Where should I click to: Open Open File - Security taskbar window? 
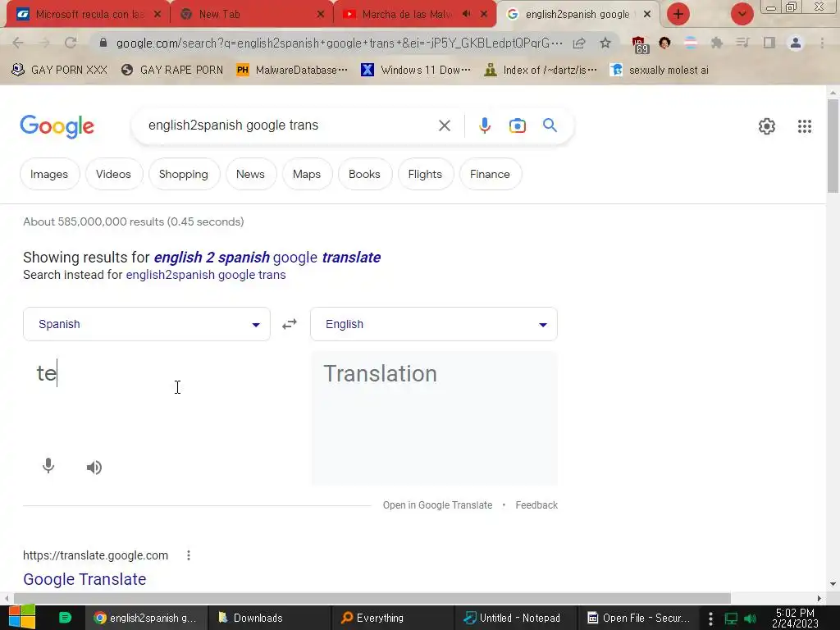click(x=638, y=618)
